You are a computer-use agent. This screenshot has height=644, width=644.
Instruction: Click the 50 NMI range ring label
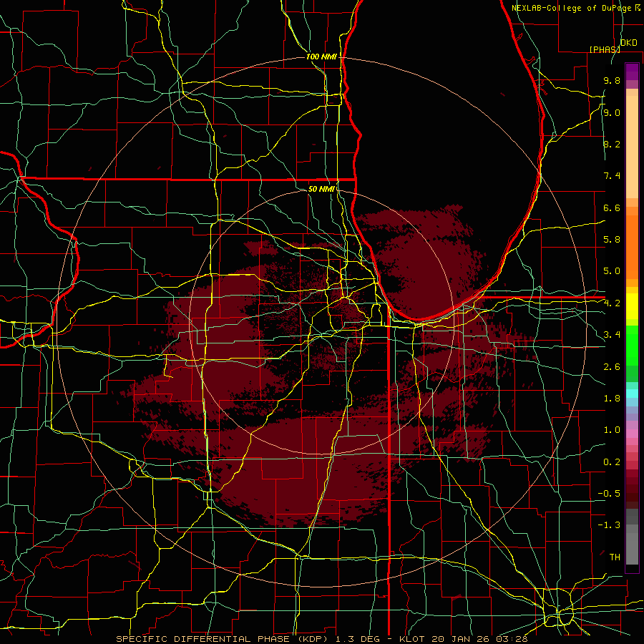(x=321, y=189)
